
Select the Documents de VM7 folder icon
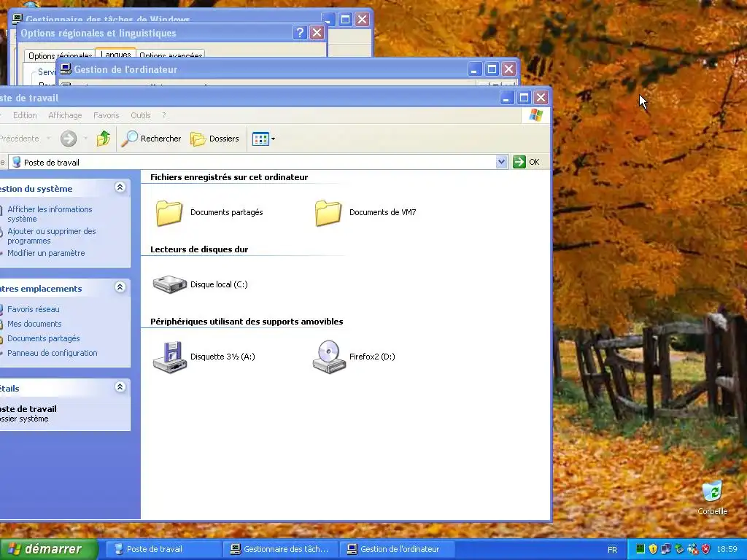328,212
